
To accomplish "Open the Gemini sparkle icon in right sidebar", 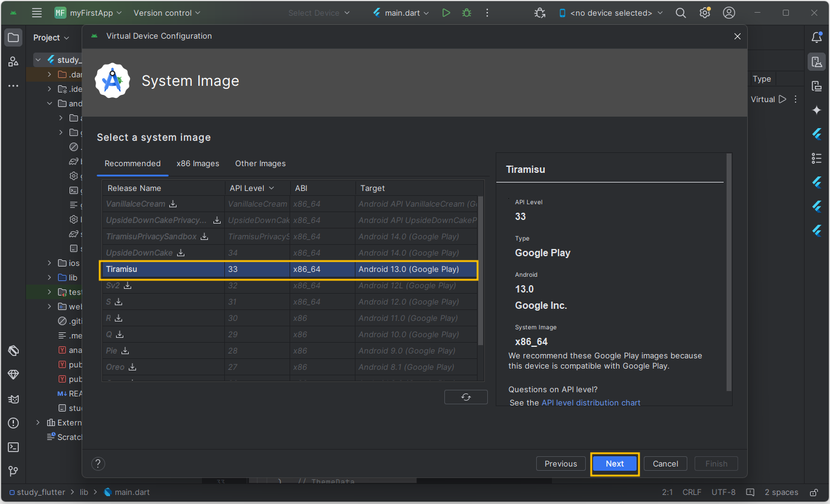I will (x=817, y=110).
